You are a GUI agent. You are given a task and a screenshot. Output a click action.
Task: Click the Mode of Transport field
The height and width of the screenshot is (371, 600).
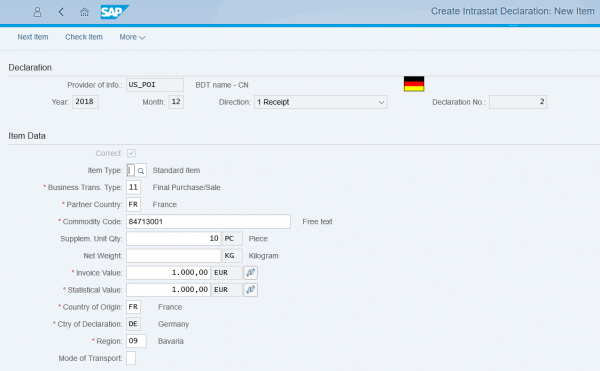coord(131,358)
